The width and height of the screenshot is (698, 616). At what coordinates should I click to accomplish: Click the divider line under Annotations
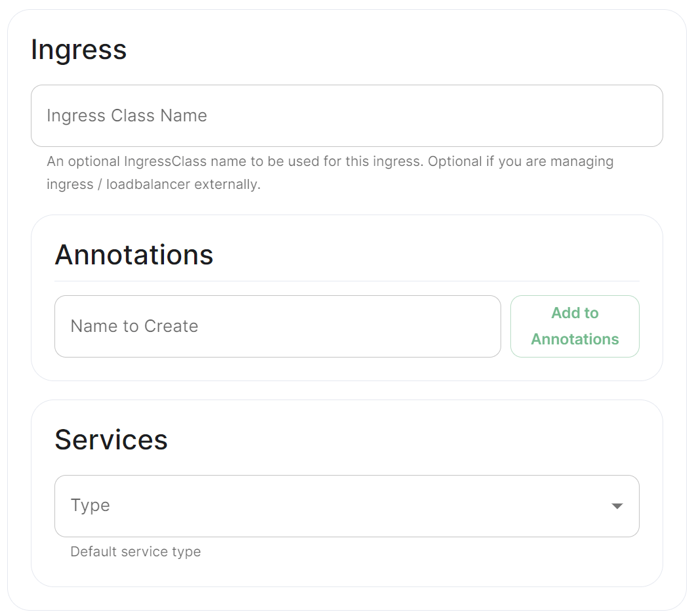tap(347, 281)
